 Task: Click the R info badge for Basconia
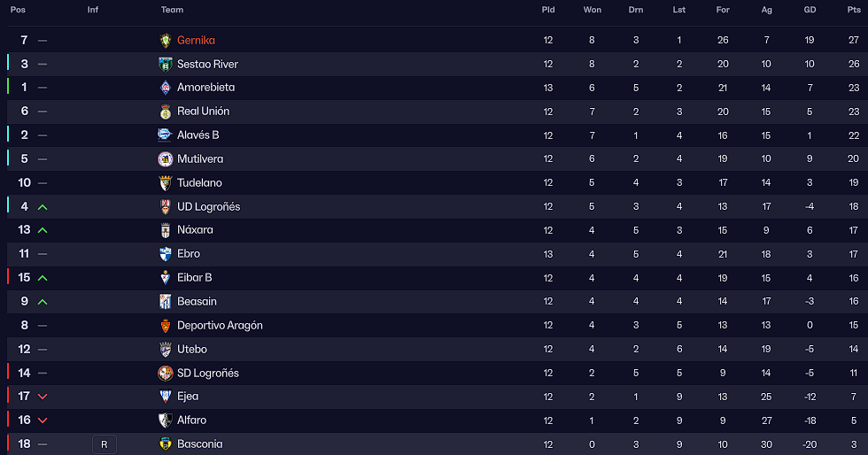point(105,444)
